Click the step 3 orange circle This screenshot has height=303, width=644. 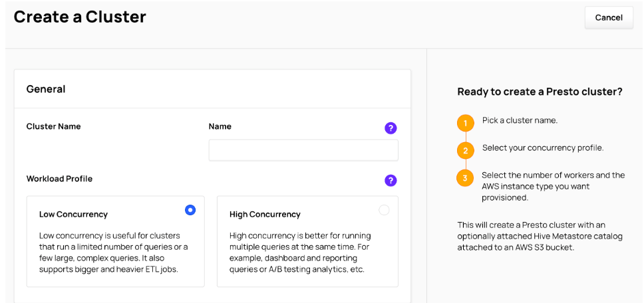point(465,178)
